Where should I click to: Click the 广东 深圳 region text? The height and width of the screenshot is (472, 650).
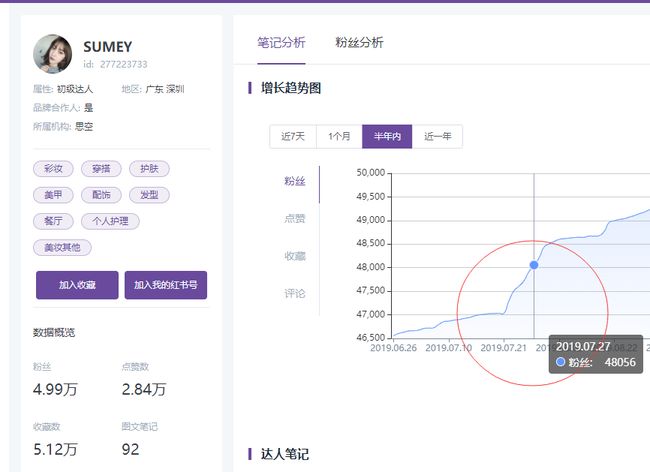(x=165, y=89)
